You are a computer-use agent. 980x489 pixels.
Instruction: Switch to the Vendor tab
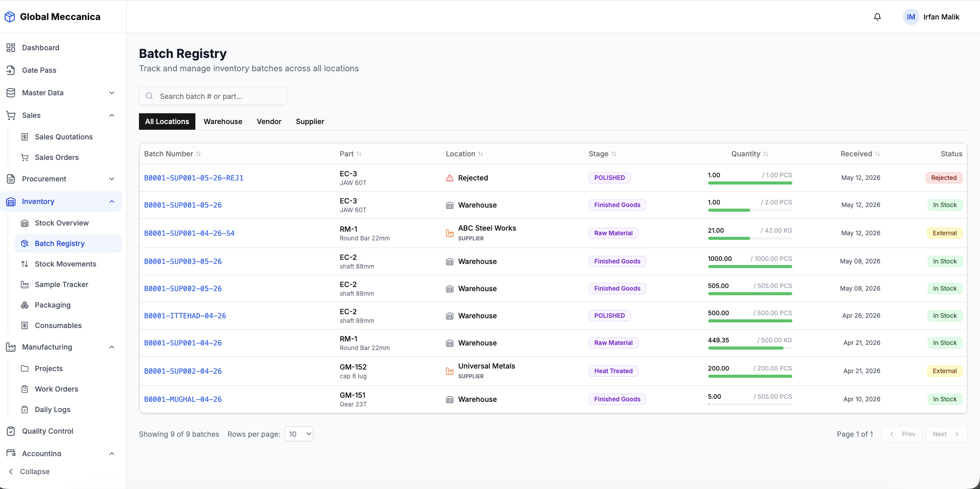coord(269,121)
